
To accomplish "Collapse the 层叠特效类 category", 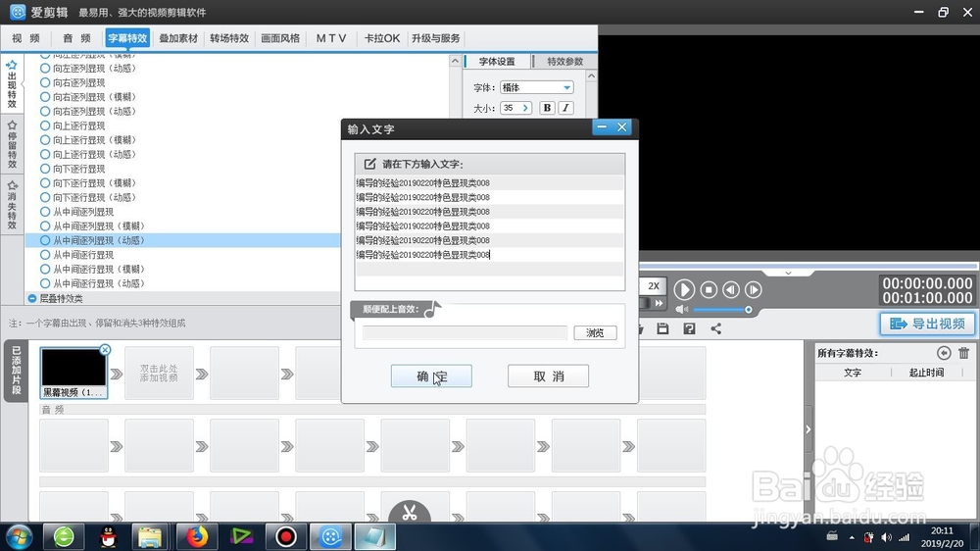I will click(32, 298).
